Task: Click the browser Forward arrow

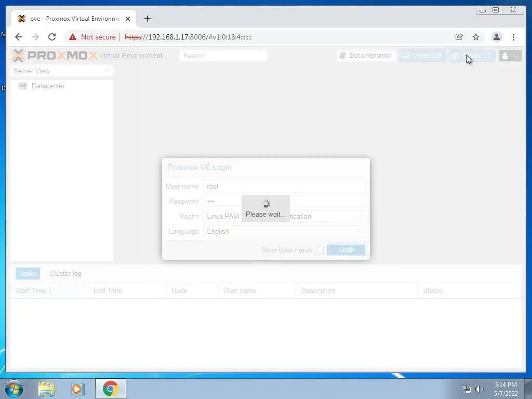Action: tap(35, 37)
